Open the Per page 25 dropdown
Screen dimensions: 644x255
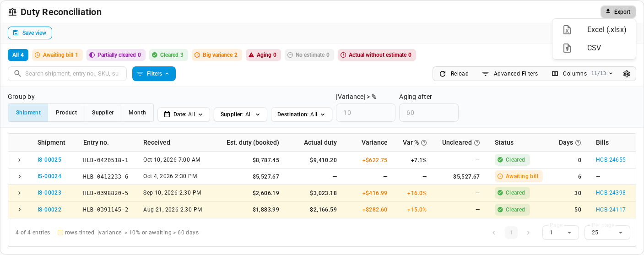[x=607, y=233]
